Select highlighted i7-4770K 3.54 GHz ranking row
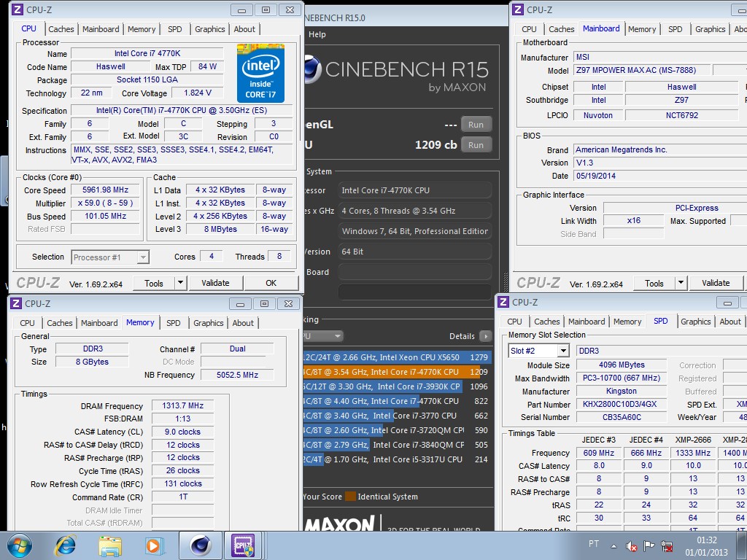747x560 pixels. pos(396,372)
